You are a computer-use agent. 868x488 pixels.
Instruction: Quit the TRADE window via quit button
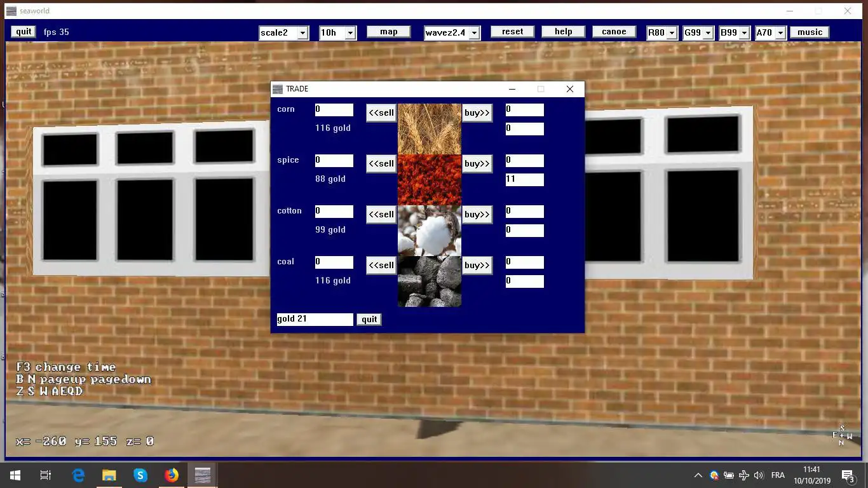[x=369, y=320]
